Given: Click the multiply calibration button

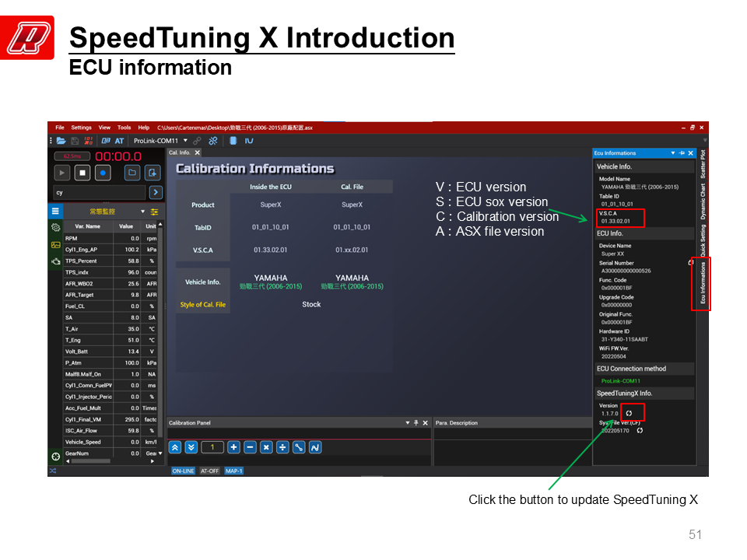Looking at the screenshot, I should [x=266, y=447].
